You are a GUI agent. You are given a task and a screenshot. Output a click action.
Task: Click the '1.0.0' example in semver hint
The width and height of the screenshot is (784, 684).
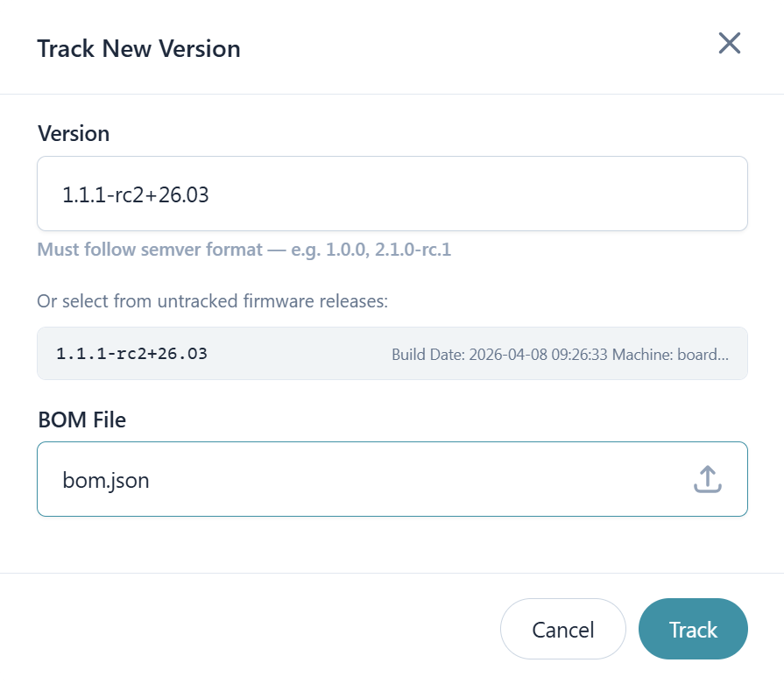(344, 250)
